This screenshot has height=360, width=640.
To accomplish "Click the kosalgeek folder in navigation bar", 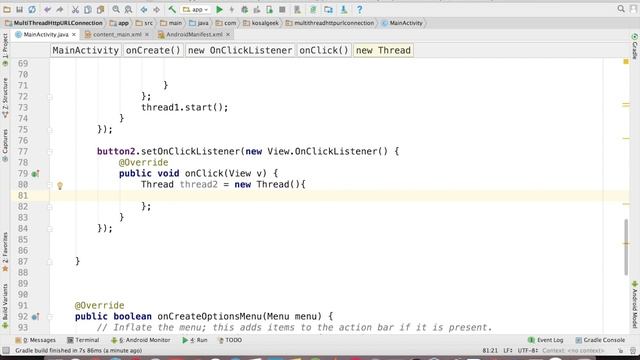I will [261, 23].
